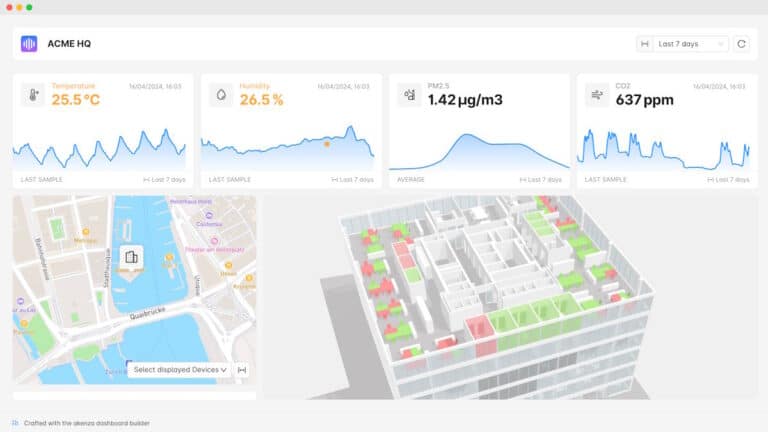Click the yellow window minimize button
The image size is (768, 432).
19,7
